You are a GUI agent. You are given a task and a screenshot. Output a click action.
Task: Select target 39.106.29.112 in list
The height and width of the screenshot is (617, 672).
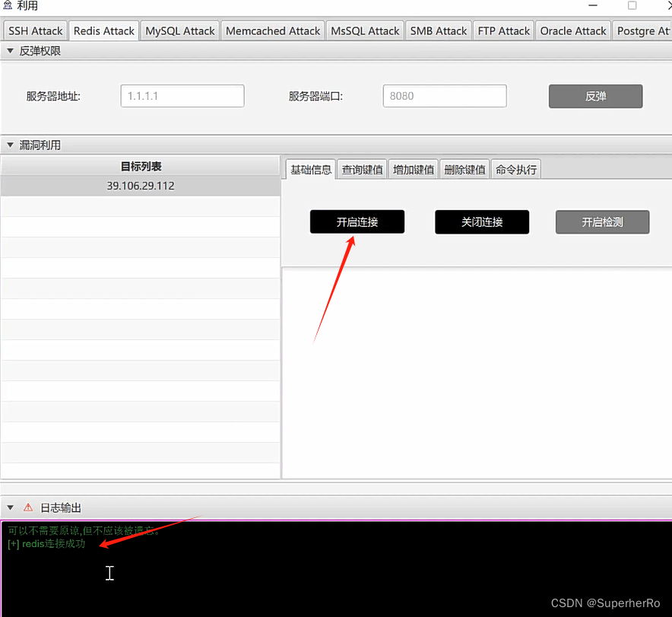[141, 186]
